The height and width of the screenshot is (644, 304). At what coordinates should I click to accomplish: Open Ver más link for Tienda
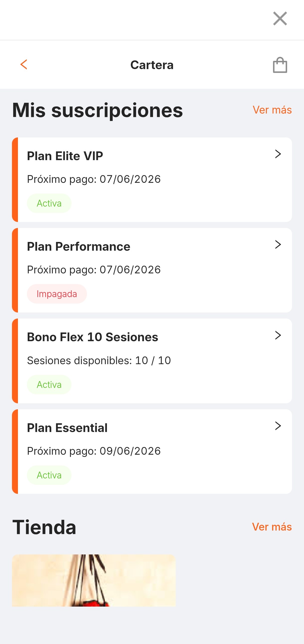point(272,527)
